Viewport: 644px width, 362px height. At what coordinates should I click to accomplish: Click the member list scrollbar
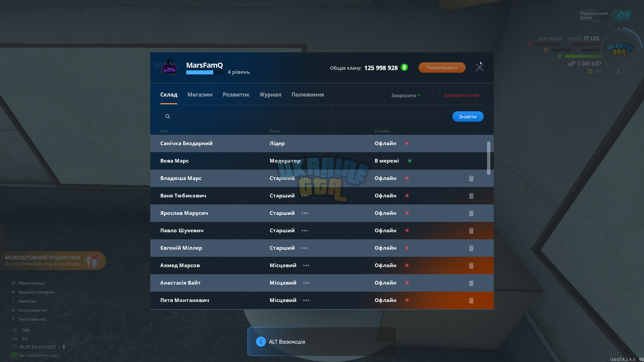[488, 158]
